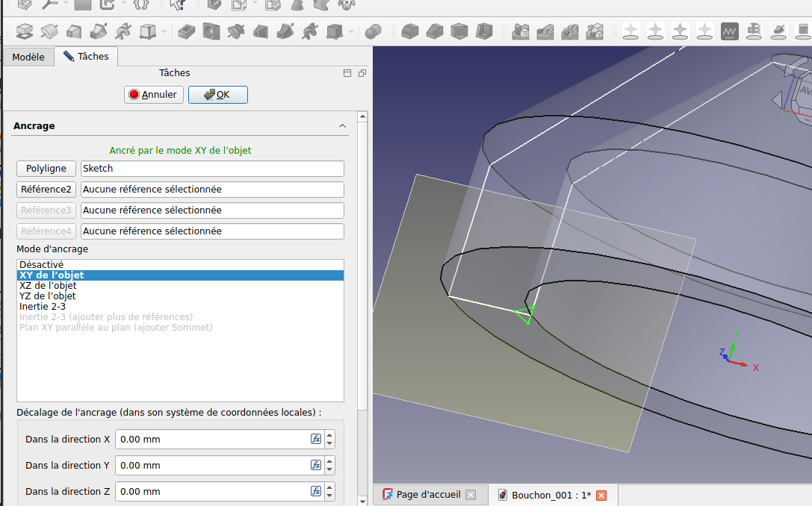This screenshot has width=812, height=506.
Task: Click the task panel scrollbar up arrow
Action: coord(362,116)
